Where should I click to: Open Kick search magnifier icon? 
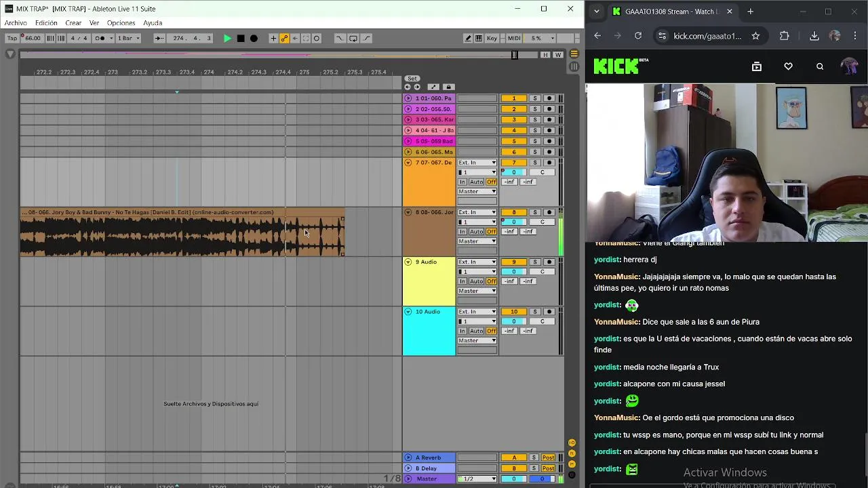click(820, 66)
